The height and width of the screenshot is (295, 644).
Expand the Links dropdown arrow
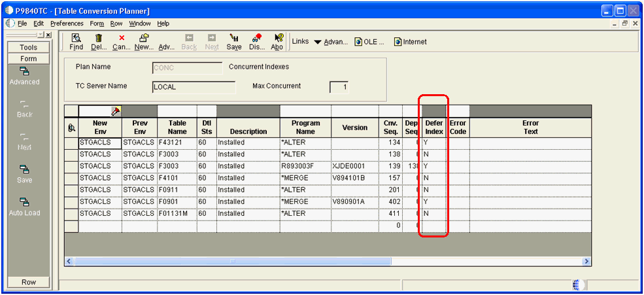coord(317,42)
